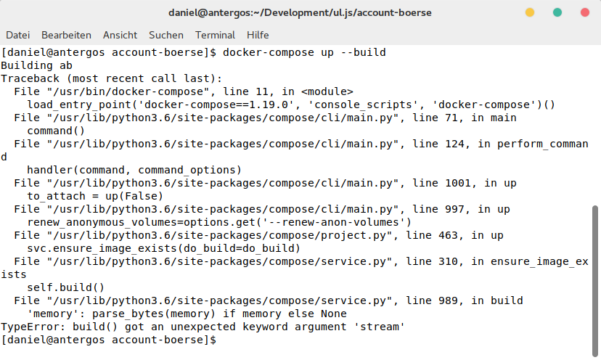This screenshot has width=601, height=360.
Task: Click the yellow minimize window circle
Action: [x=530, y=13]
